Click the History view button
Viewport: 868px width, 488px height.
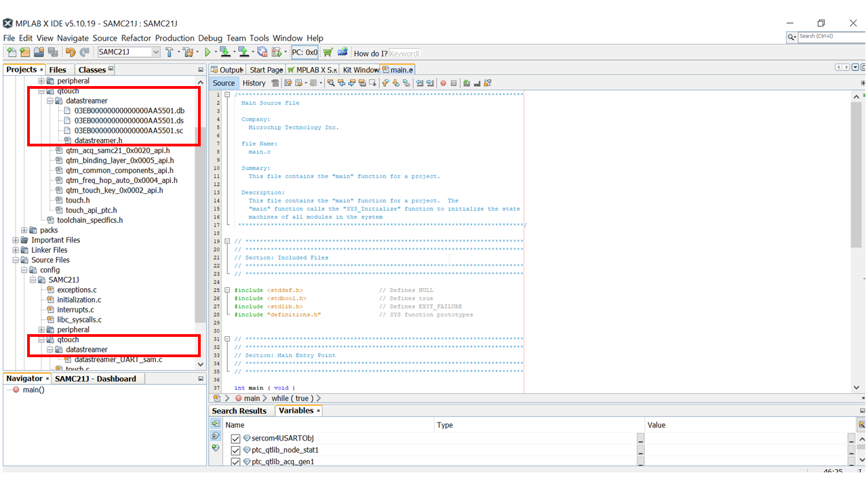click(254, 83)
